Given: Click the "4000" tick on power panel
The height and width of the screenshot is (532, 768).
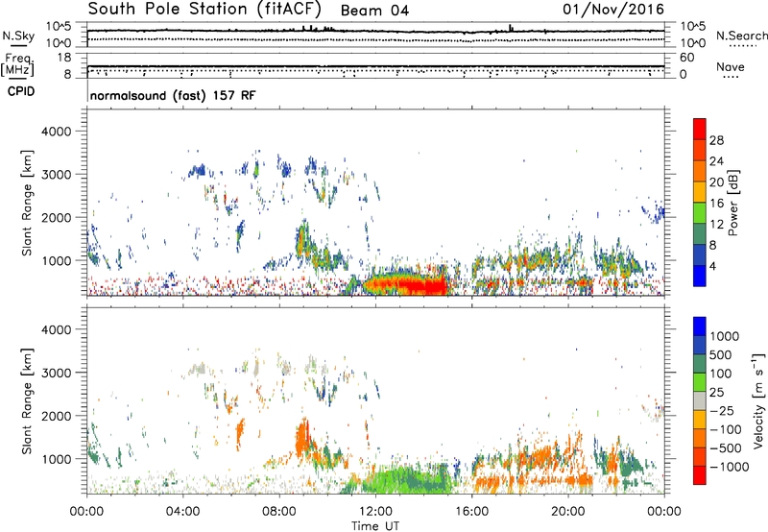Looking at the screenshot, I should click(56, 132).
